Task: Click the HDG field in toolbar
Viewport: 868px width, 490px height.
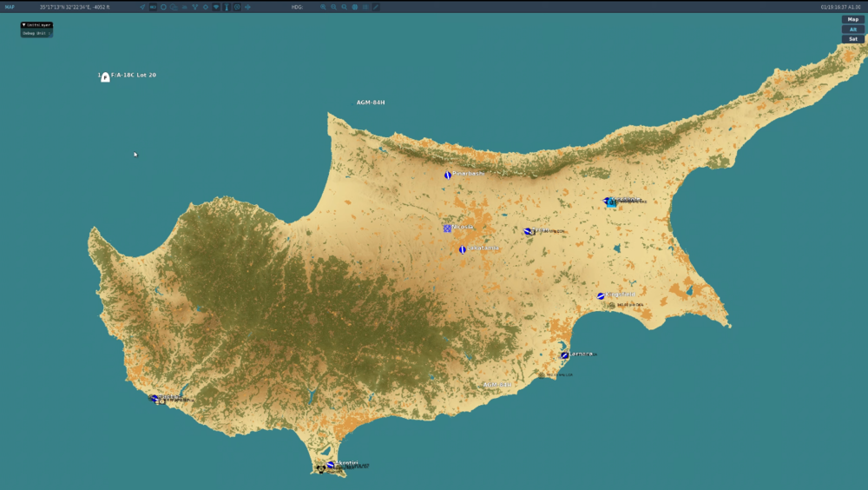Action: click(297, 7)
